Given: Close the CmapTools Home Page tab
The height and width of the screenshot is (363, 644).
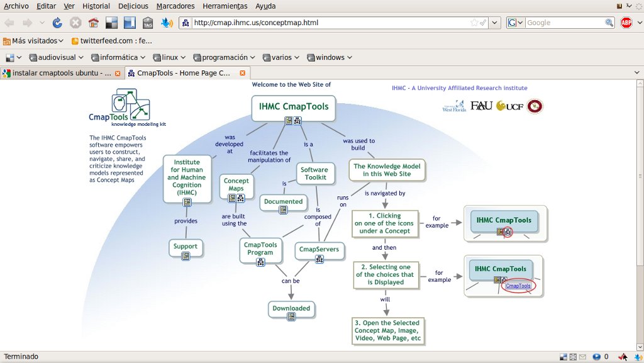Looking at the screenshot, I should [242, 73].
